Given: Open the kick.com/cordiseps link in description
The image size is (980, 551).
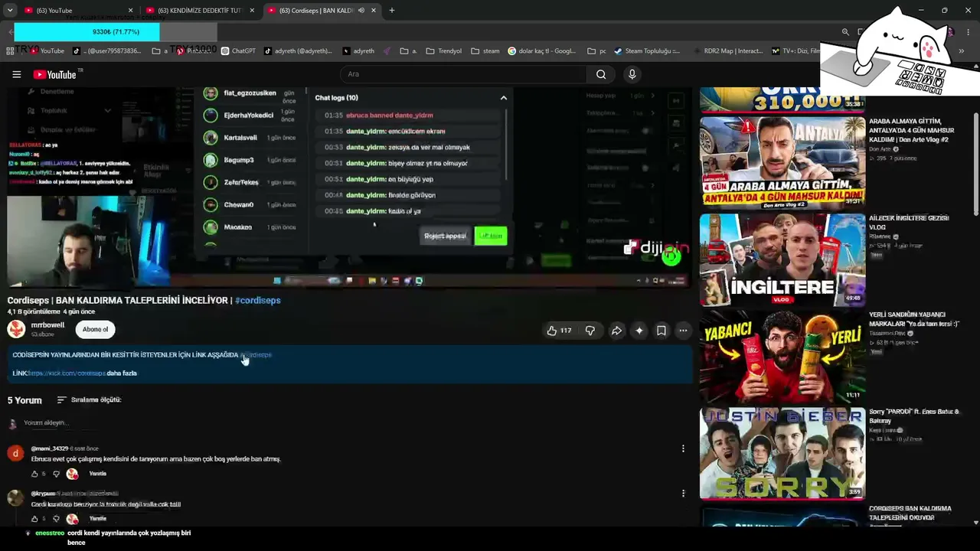Looking at the screenshot, I should (x=67, y=373).
